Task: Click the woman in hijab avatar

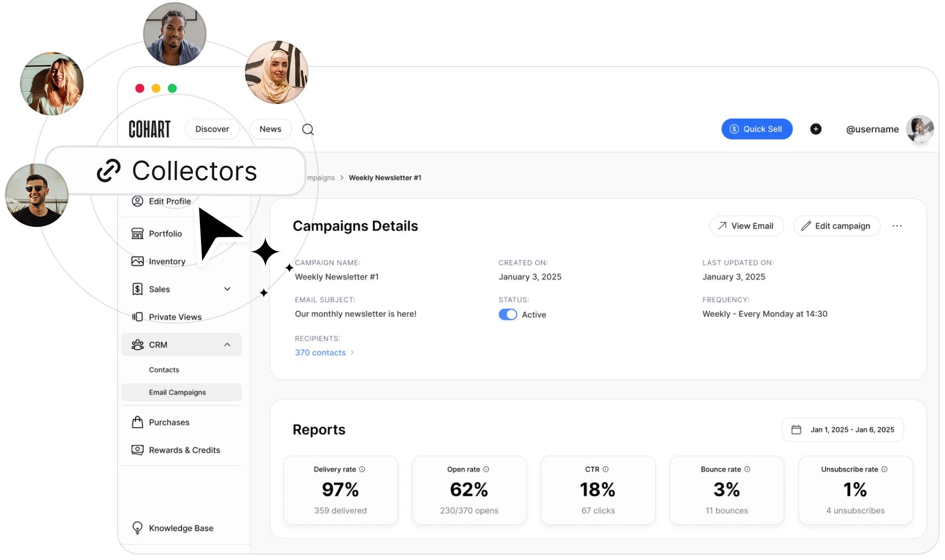Action: click(276, 72)
